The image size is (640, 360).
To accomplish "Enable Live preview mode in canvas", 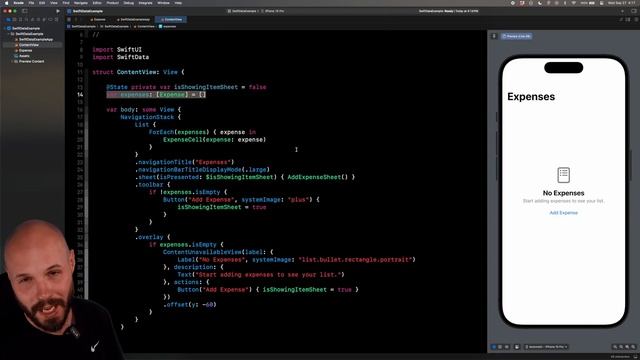I will (x=493, y=347).
